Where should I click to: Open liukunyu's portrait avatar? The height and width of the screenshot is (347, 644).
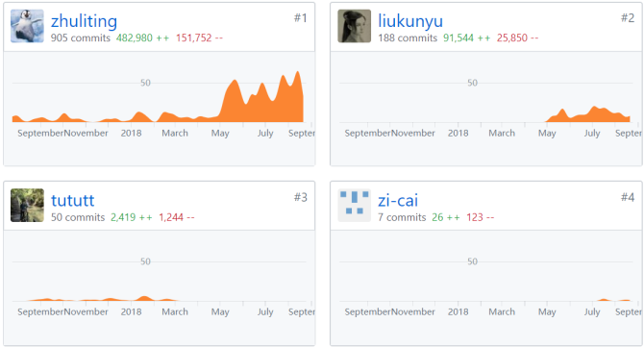coord(354,26)
